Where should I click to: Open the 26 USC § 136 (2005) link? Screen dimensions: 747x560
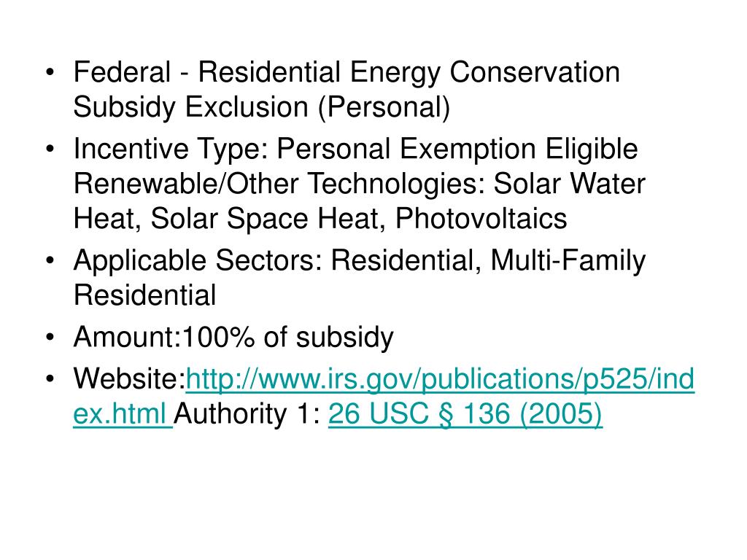pyautogui.click(x=465, y=413)
